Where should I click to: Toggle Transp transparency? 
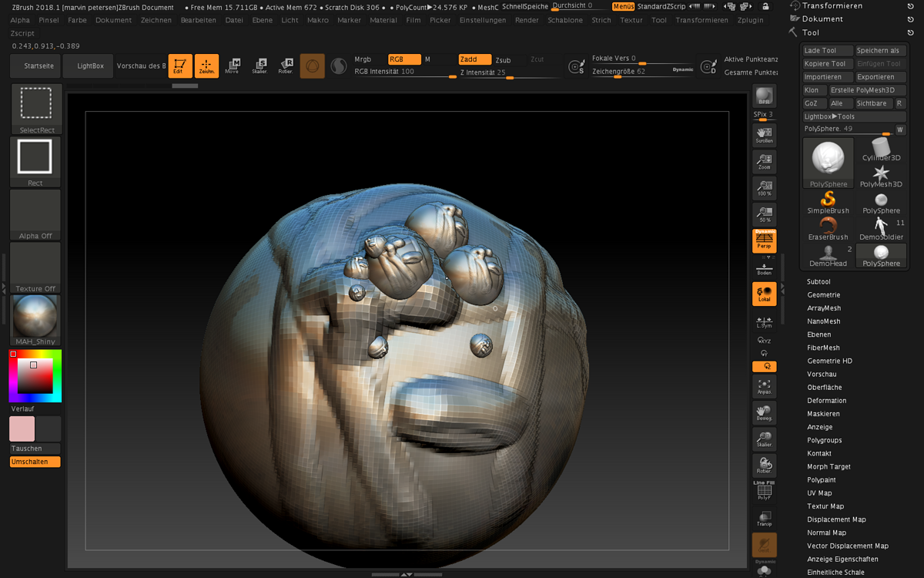click(x=764, y=518)
